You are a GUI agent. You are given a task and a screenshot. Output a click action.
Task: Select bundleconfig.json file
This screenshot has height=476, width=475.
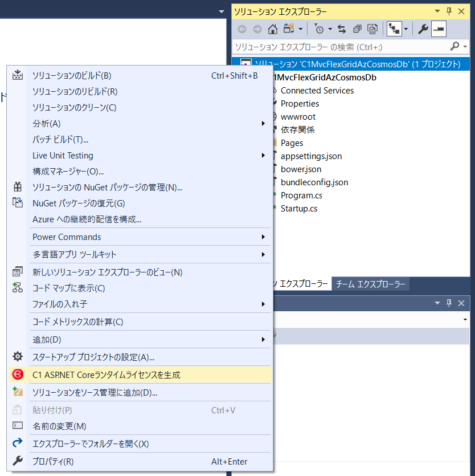(314, 182)
